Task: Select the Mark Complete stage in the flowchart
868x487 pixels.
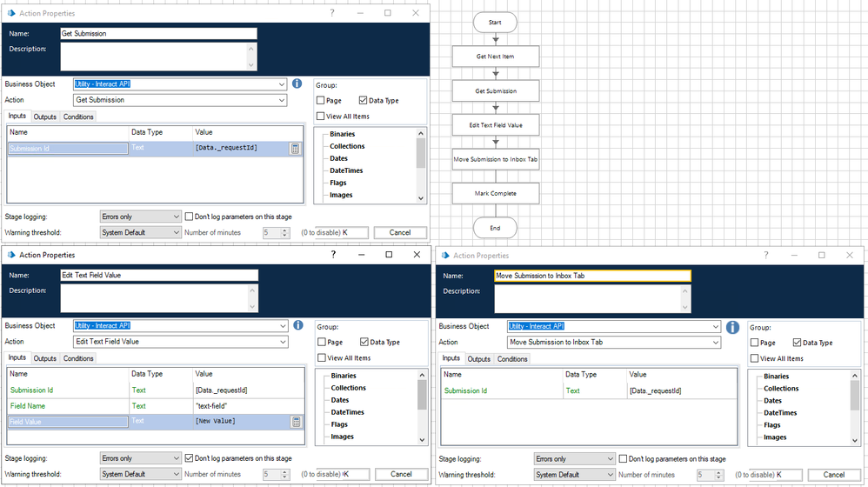Action: (x=496, y=193)
